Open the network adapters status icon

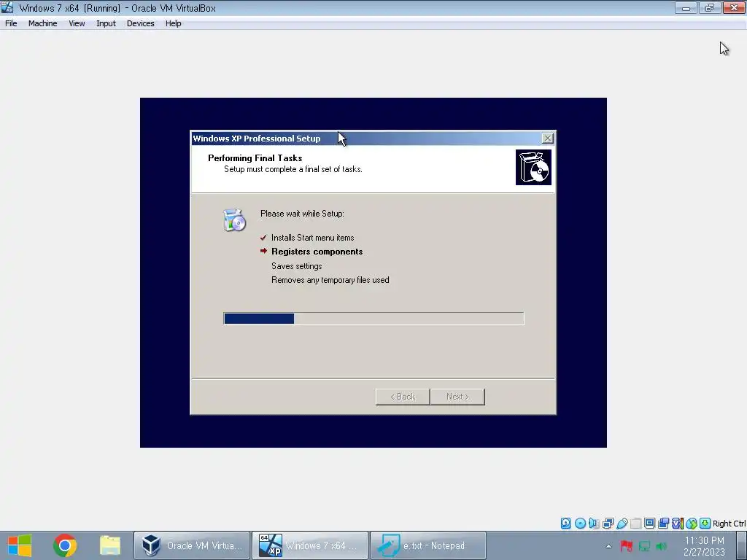(x=608, y=524)
